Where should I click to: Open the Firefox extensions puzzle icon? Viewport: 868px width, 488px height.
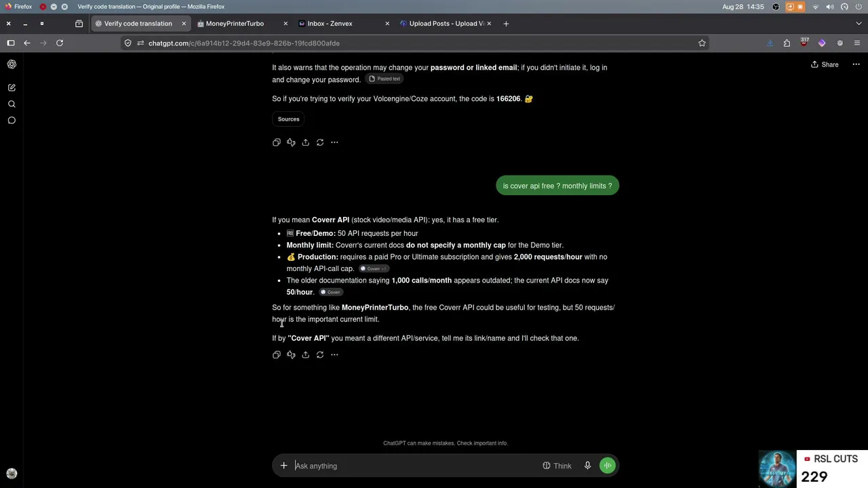point(787,43)
